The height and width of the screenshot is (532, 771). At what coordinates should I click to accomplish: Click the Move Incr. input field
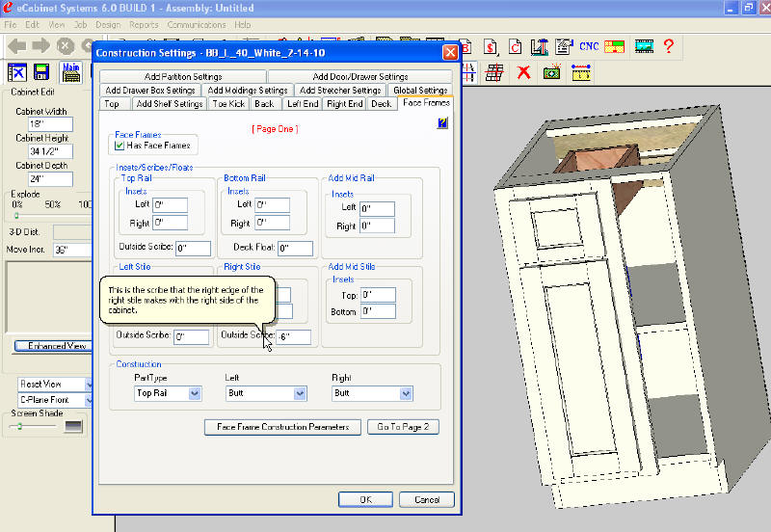pyautogui.click(x=72, y=250)
